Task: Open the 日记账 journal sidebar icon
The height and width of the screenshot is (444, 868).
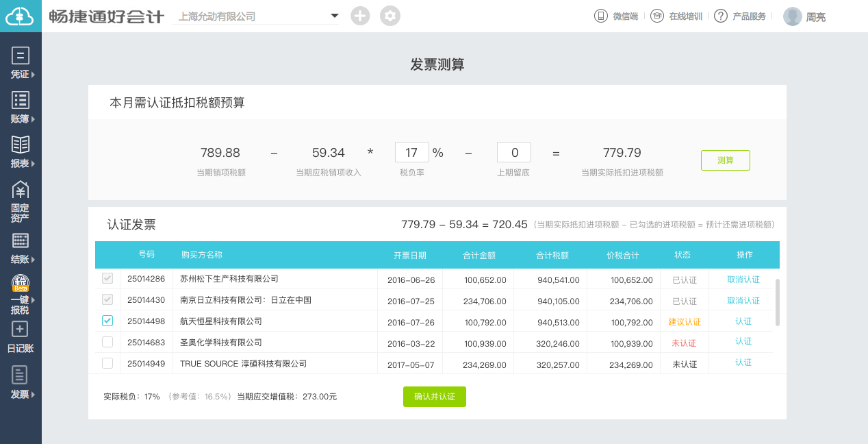Action: (21, 330)
